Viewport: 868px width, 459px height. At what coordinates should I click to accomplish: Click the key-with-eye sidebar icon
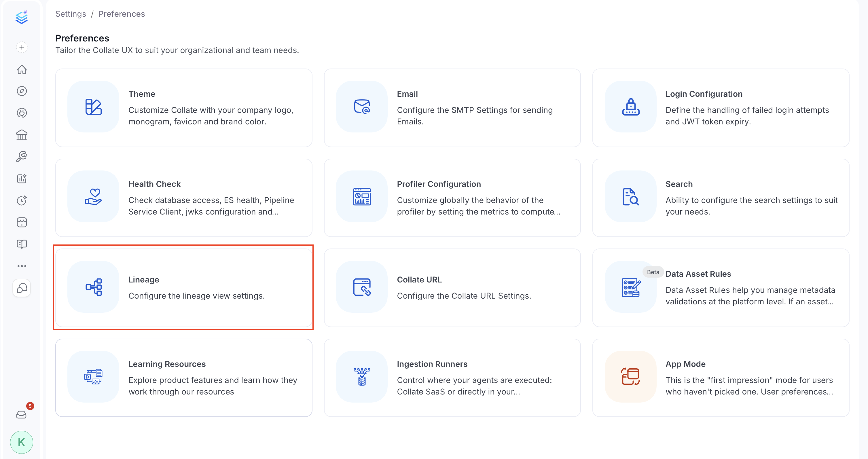tap(22, 156)
